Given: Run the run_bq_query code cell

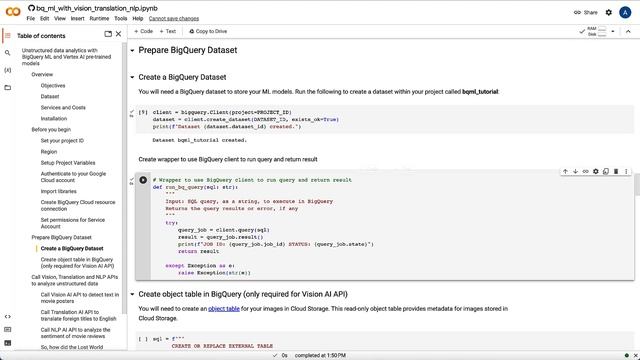Looking at the screenshot, I should pyautogui.click(x=143, y=180).
